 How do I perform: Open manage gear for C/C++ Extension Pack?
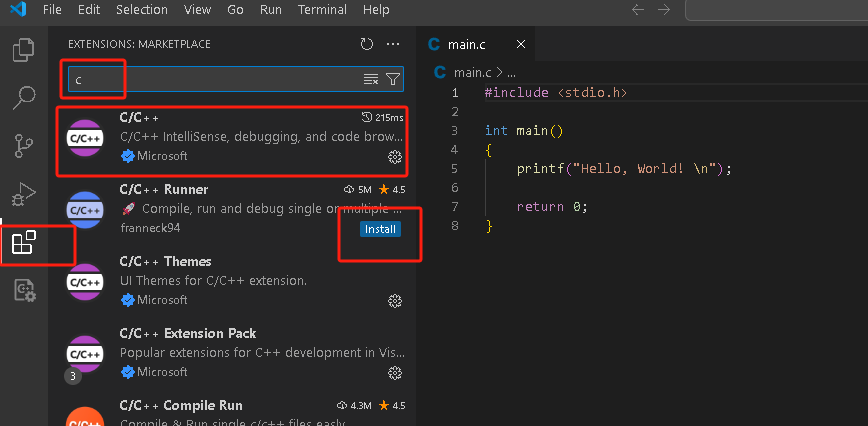[x=395, y=373]
